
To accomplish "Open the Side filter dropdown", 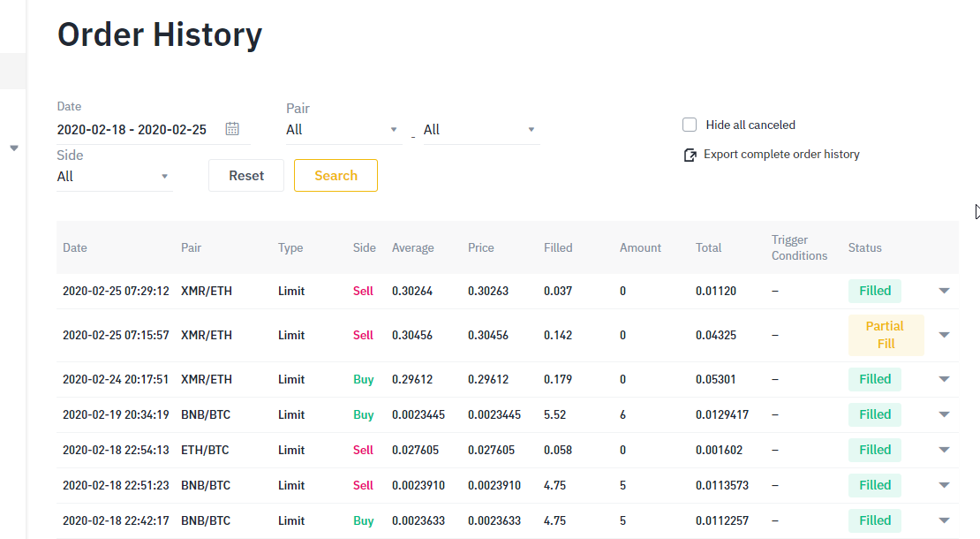I will tap(114, 177).
